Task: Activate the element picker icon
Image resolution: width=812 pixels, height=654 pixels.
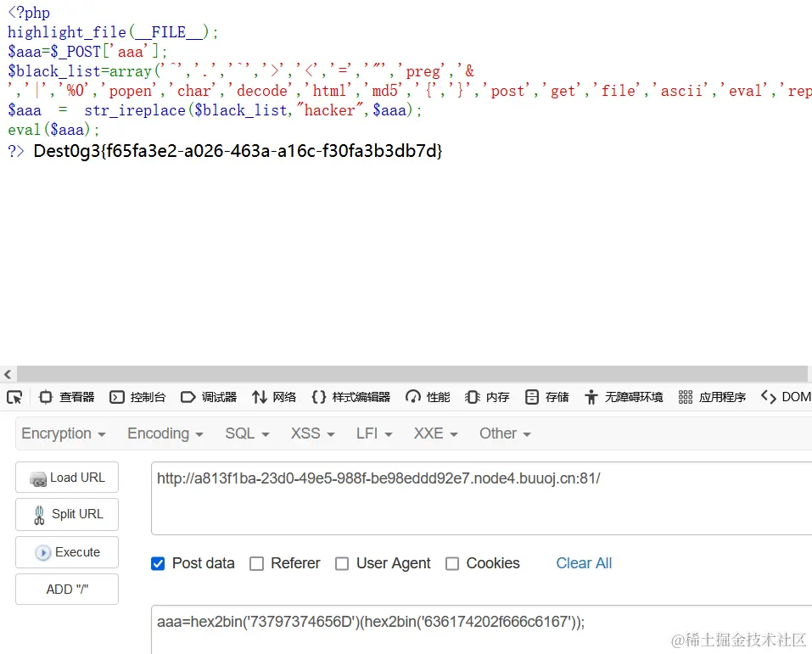Action: point(14,397)
